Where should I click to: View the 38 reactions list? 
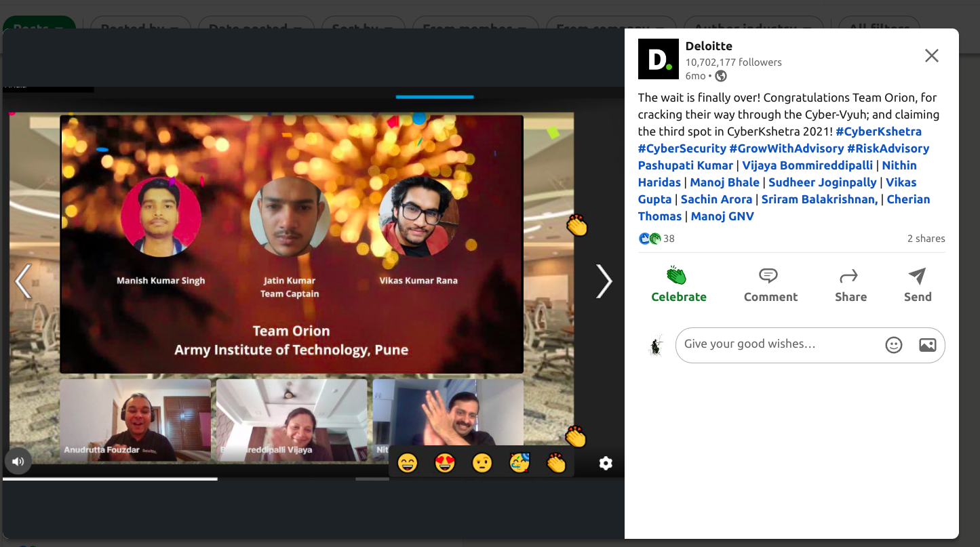656,239
